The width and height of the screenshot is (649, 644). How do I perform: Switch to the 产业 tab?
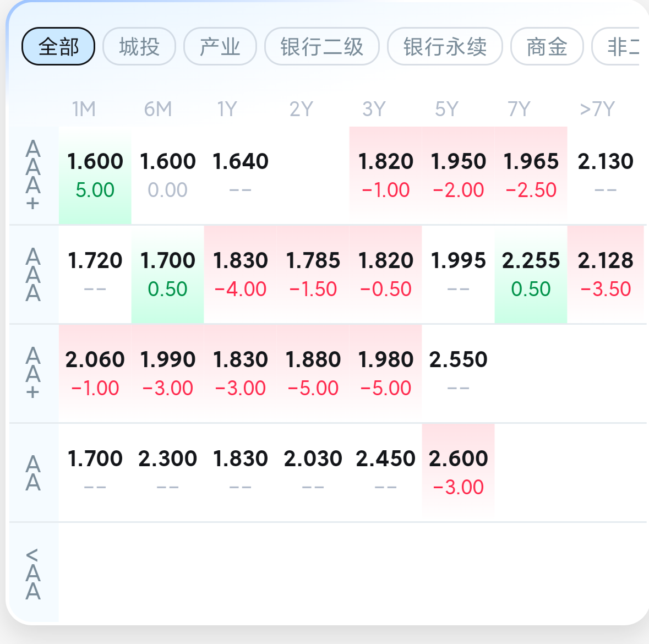coord(220,46)
